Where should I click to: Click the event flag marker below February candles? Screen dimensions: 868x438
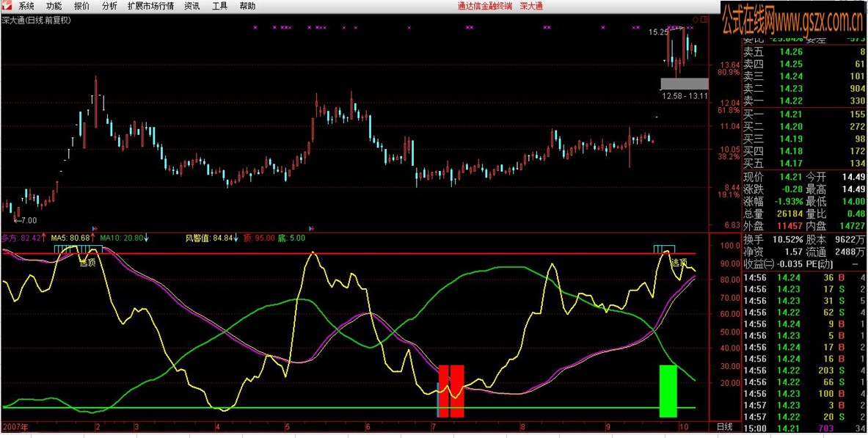pyautogui.click(x=94, y=227)
